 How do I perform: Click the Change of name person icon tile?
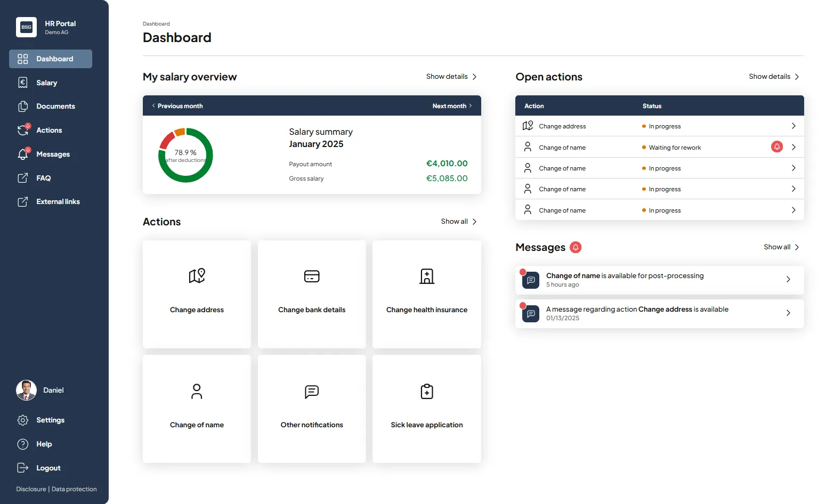197,392
